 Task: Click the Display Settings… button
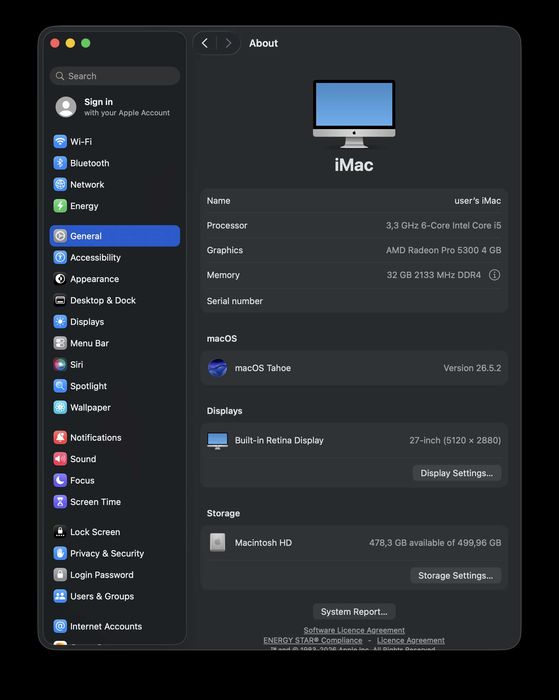(x=457, y=473)
